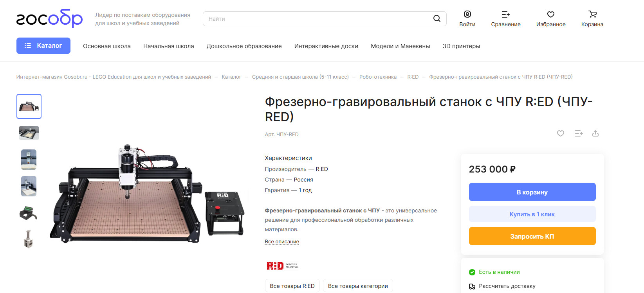Screen dimensions: 644x293
Task: Expand full text via Все описание
Action: click(282, 241)
